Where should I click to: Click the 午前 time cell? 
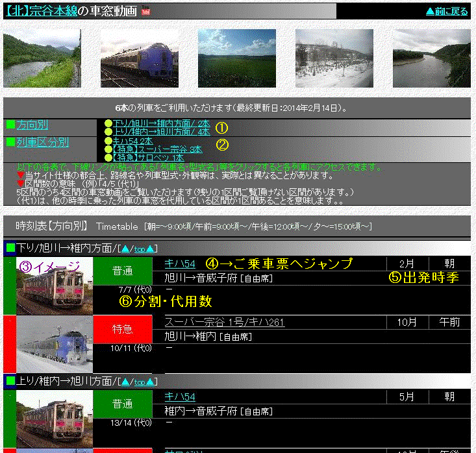coord(449,322)
